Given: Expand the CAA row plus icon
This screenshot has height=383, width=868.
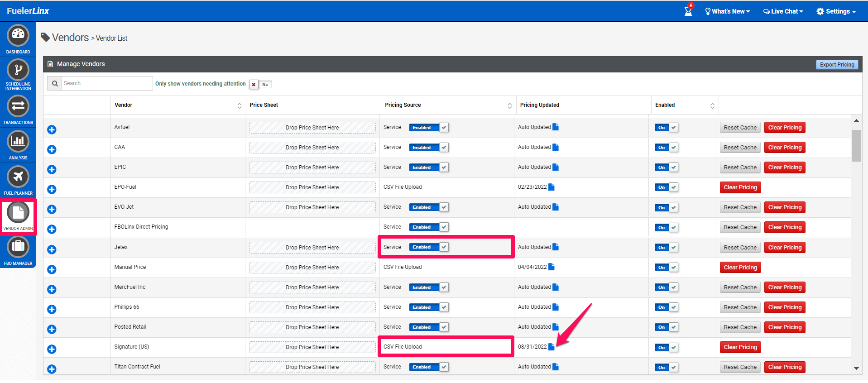Looking at the screenshot, I should pyautogui.click(x=52, y=150).
